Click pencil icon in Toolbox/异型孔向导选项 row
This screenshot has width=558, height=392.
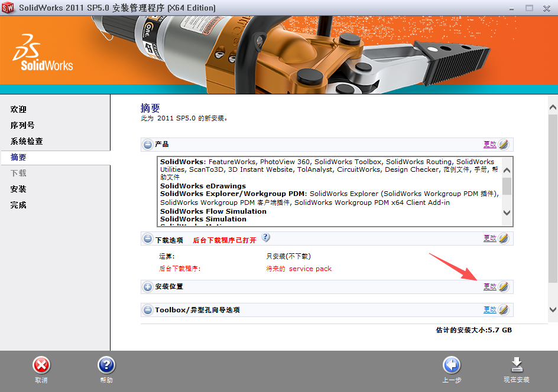(504, 309)
